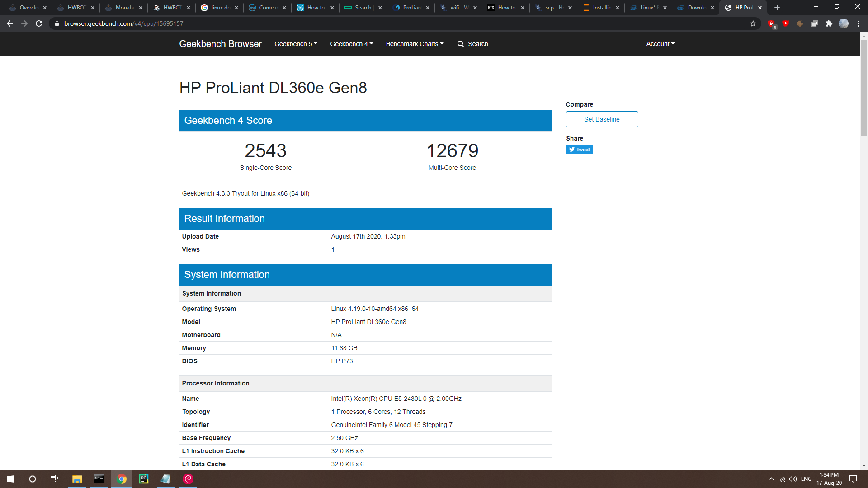Expand the Geekbench 5 dropdown
This screenshot has width=868, height=488.
click(296, 44)
